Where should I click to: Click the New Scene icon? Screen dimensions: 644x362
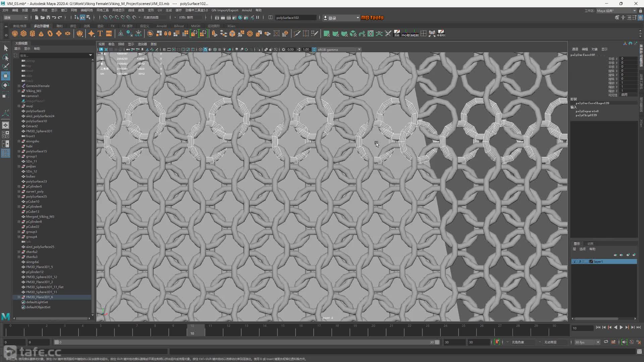[37, 17]
